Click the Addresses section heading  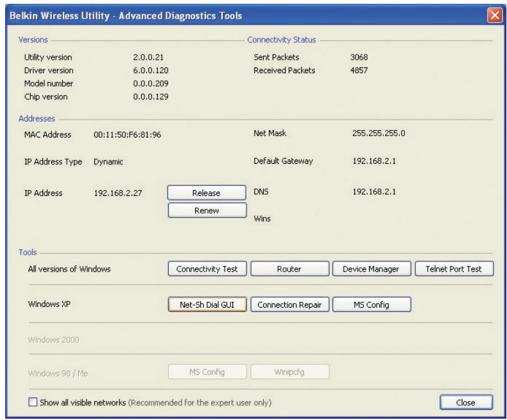(x=37, y=118)
